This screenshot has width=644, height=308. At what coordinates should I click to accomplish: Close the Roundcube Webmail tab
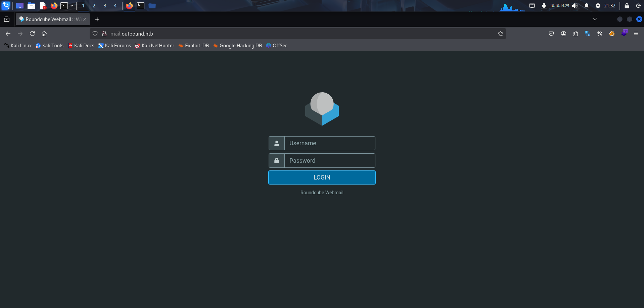[85, 19]
